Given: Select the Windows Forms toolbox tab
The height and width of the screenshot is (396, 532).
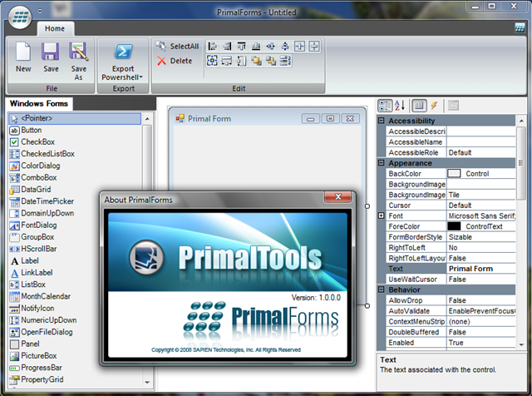Looking at the screenshot, I should point(39,104).
